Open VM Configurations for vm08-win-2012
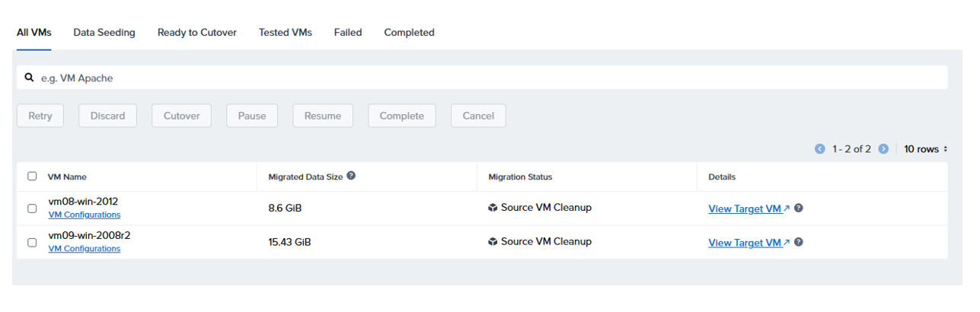The image size is (980, 312). click(x=84, y=215)
